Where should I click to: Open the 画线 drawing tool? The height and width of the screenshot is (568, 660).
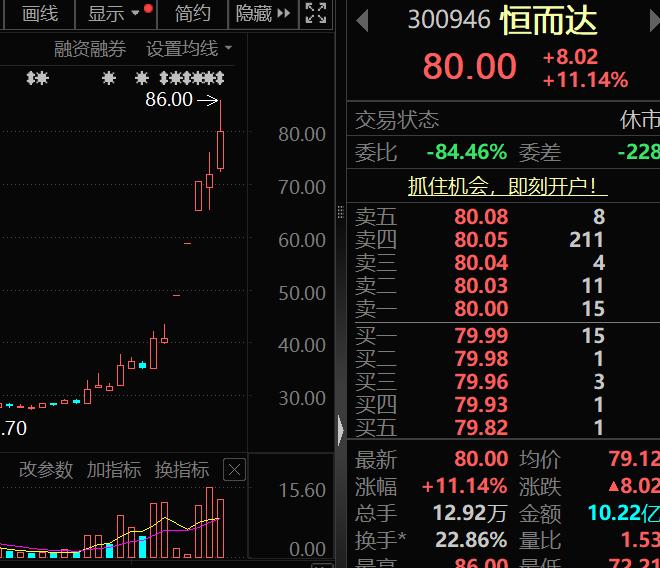point(40,13)
